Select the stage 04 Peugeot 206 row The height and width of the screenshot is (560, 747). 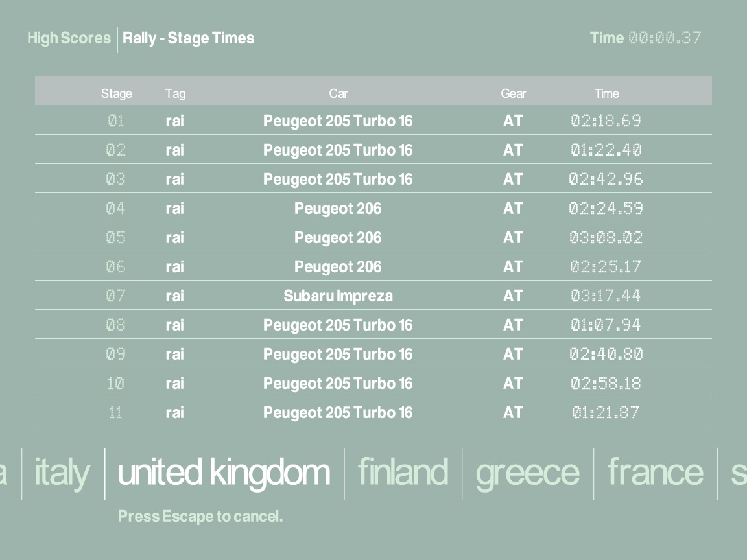pos(338,208)
